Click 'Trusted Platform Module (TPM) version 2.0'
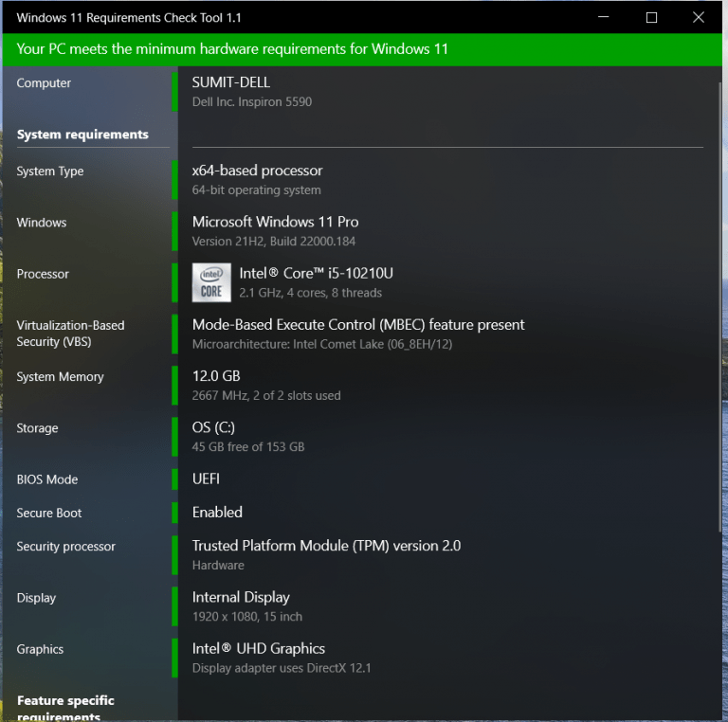728x722 pixels. point(326,546)
